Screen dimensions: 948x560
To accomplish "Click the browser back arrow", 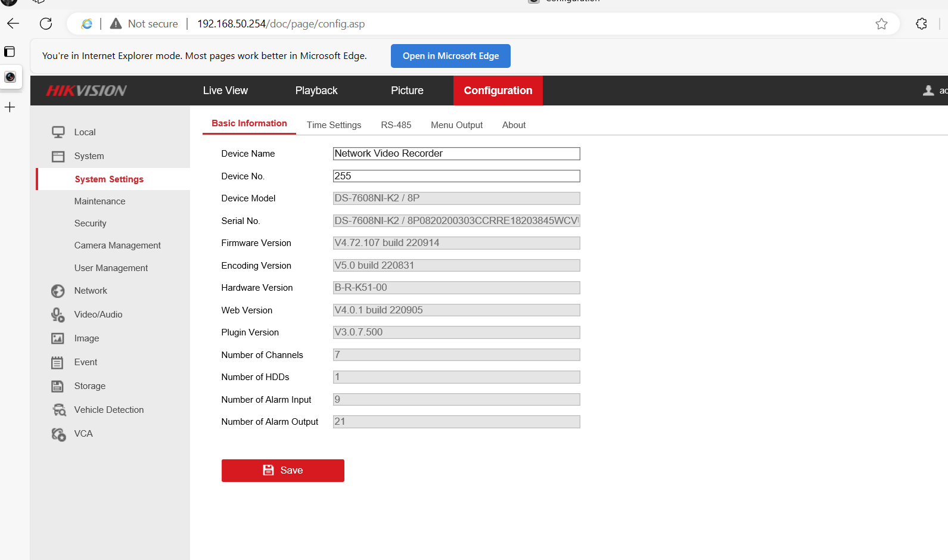I will (13, 24).
